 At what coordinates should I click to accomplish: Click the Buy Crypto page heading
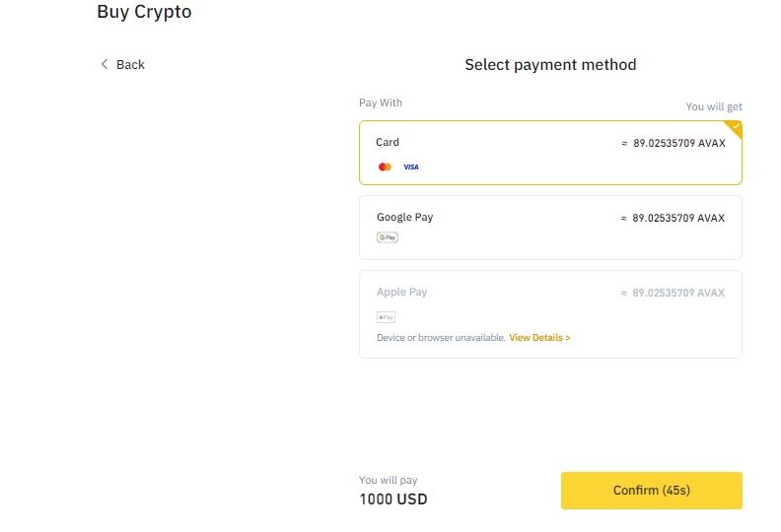(x=144, y=13)
